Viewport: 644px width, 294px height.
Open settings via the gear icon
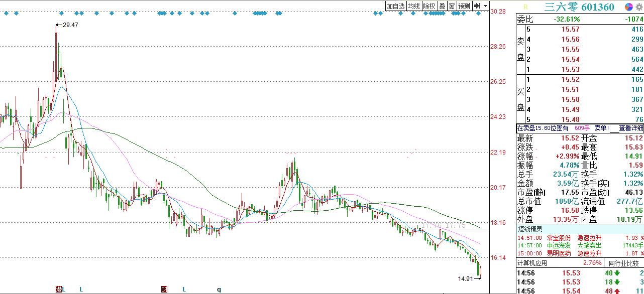pos(639,7)
